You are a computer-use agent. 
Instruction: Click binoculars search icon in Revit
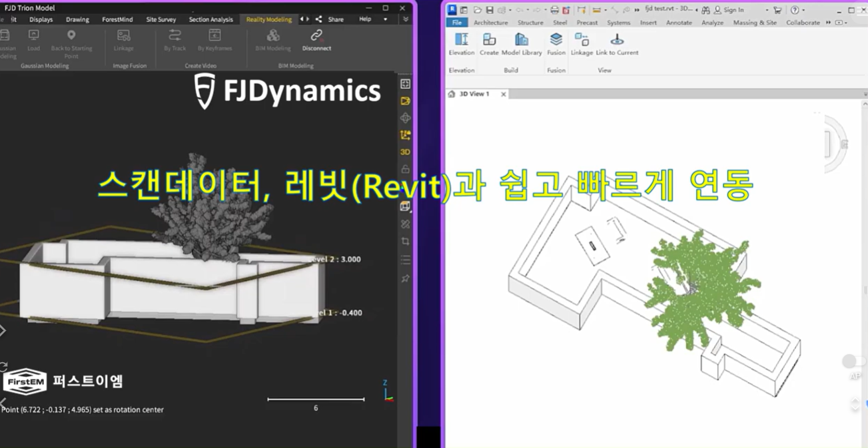[705, 10]
